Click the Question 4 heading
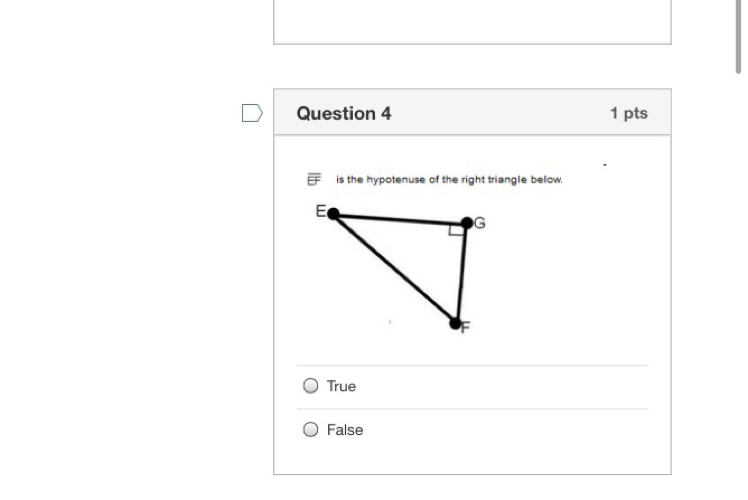This screenshot has width=748, height=500. coord(344,113)
